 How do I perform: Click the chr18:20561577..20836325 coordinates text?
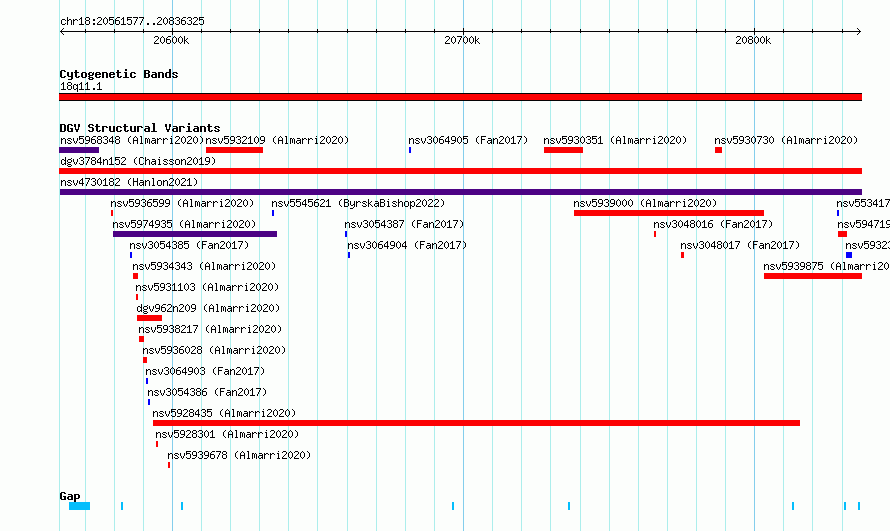(132, 22)
